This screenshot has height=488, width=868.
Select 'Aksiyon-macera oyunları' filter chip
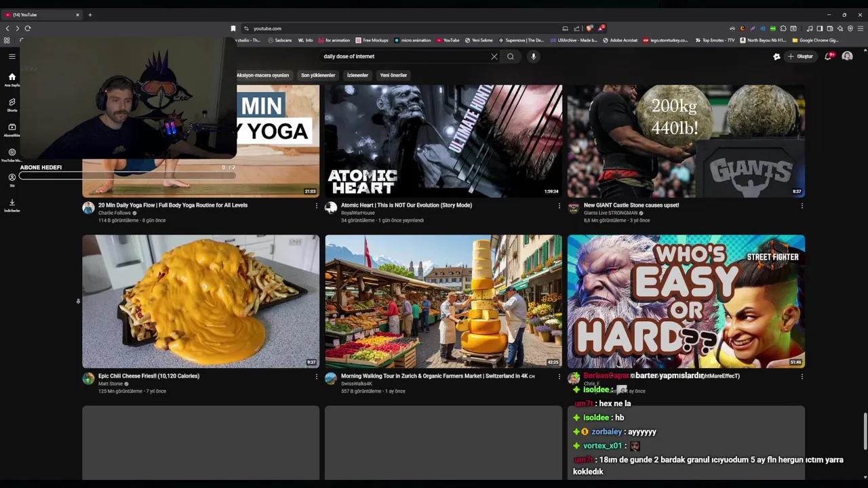(264, 75)
